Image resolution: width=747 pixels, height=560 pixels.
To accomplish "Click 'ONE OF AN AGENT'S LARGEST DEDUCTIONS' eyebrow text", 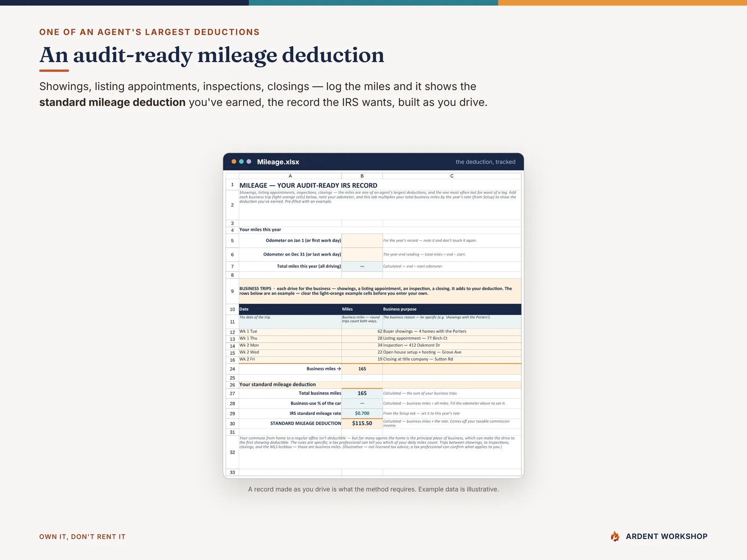I will (x=149, y=32).
